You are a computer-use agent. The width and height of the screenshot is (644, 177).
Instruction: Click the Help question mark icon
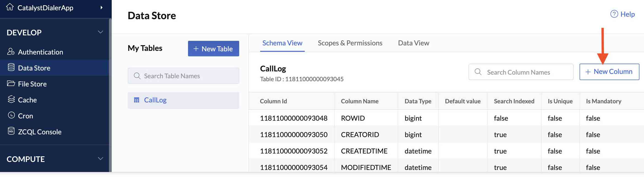coord(614,14)
